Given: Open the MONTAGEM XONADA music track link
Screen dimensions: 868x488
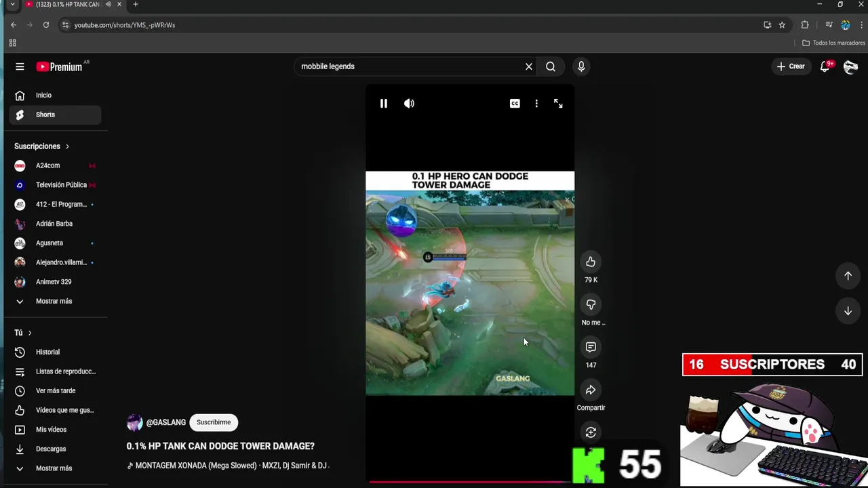Looking at the screenshot, I should (227, 466).
